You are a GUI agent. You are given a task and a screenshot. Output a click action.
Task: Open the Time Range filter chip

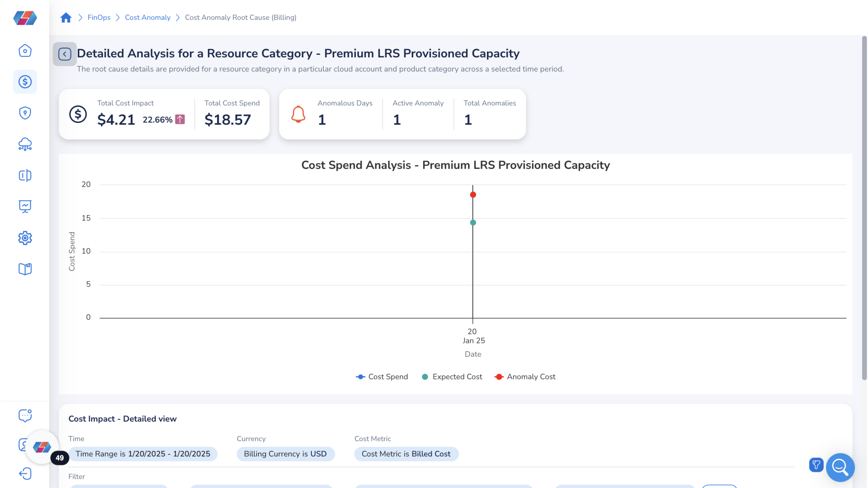point(143,454)
